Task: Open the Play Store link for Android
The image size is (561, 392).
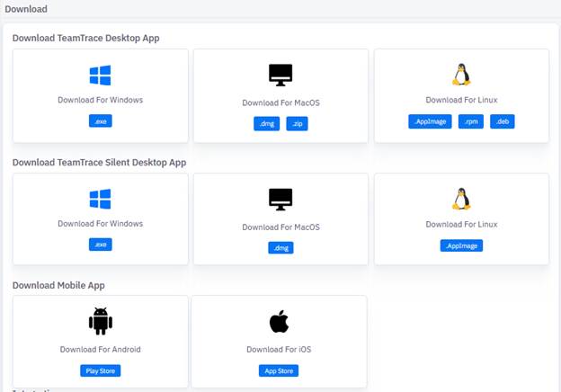Action: (x=101, y=371)
